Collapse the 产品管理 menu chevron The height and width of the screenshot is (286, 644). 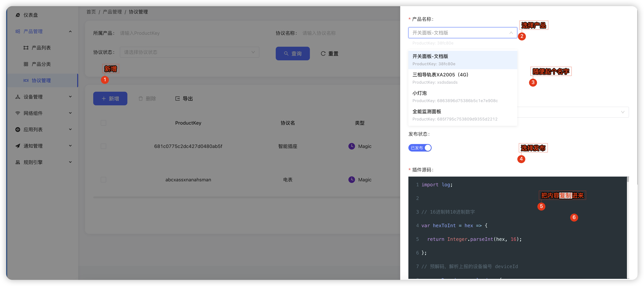[x=70, y=31]
